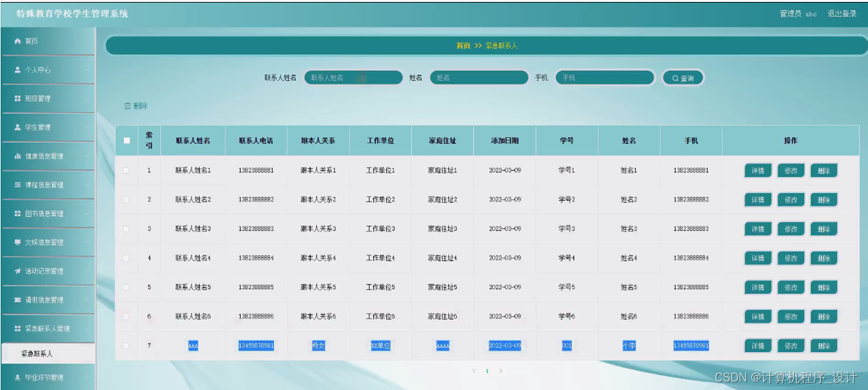The image size is (868, 390).
Task: Click 修改 for row 联系人姓名2
Action: pos(791,200)
